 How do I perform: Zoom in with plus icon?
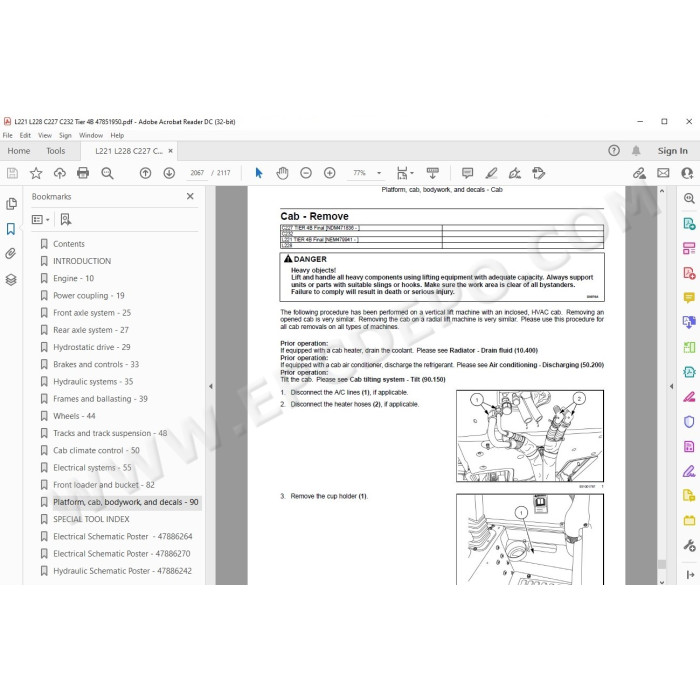pos(329,173)
